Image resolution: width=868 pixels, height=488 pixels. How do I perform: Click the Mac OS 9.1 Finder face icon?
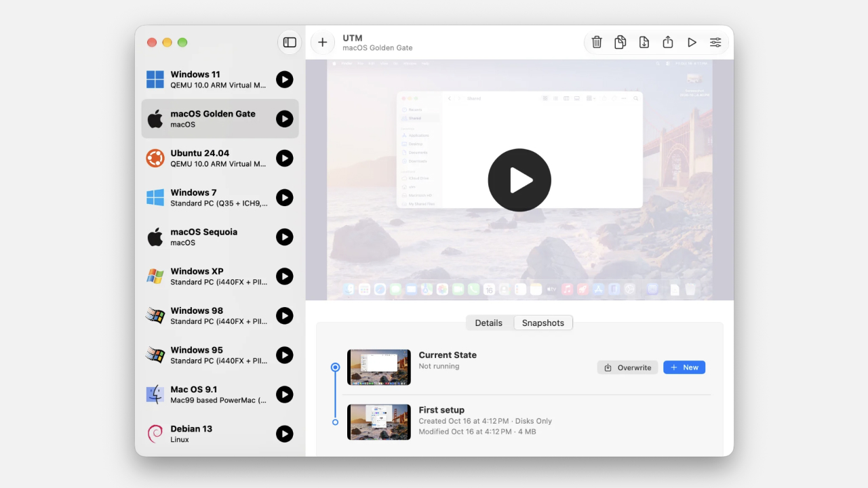155,394
